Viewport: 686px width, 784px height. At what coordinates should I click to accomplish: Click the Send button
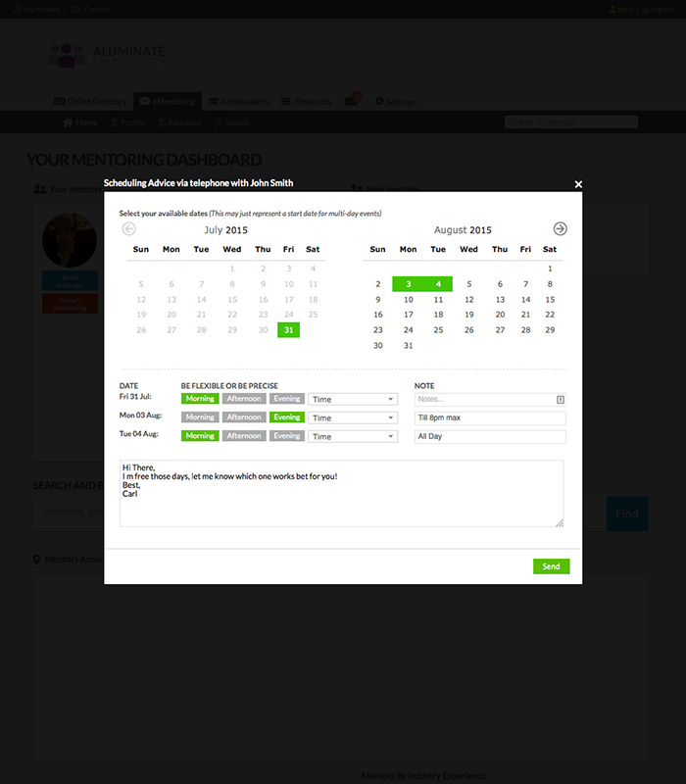coord(552,566)
